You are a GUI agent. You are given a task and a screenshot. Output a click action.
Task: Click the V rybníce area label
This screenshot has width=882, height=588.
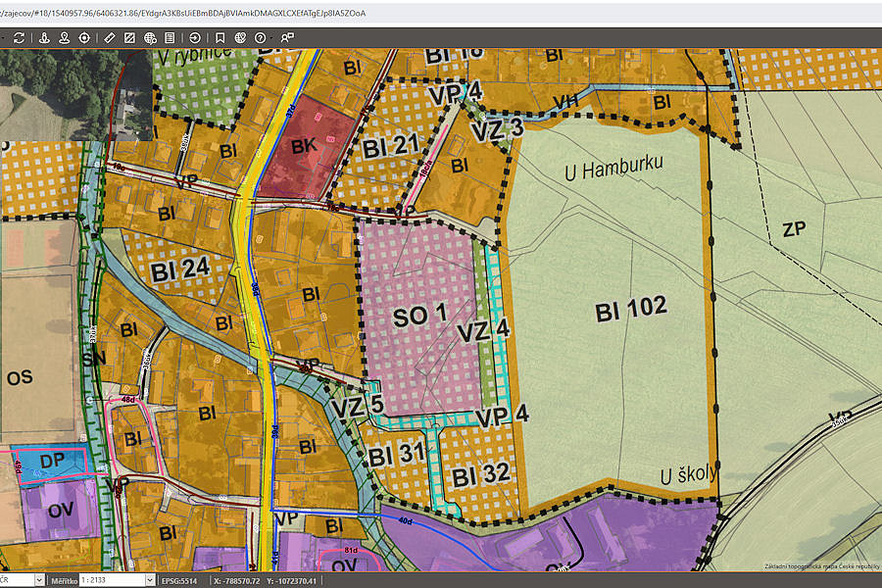tap(195, 56)
